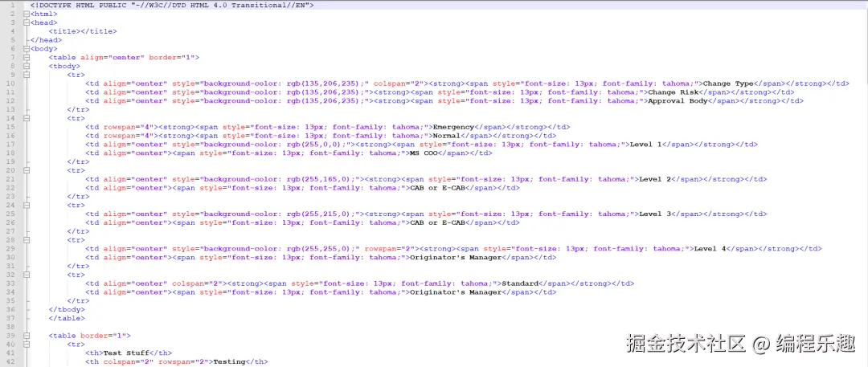Click the word 'Emergency' on line 15
The width and height of the screenshot is (868, 367).
pyautogui.click(x=454, y=127)
